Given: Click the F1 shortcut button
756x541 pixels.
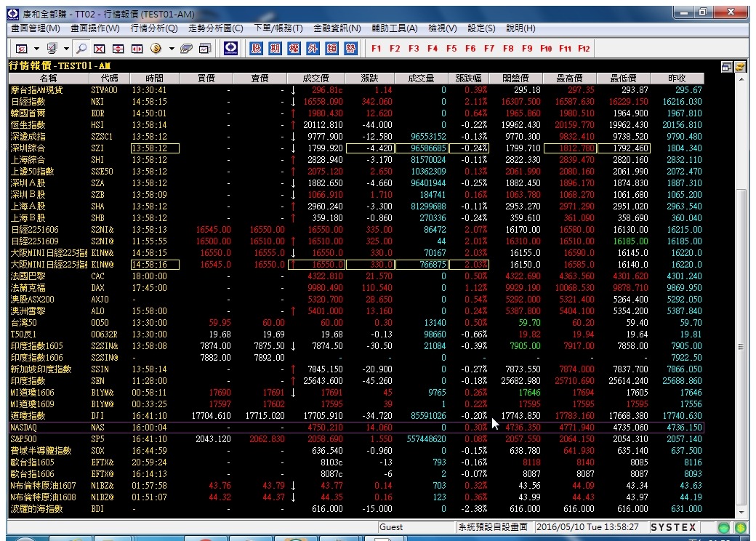Looking at the screenshot, I should (x=376, y=48).
